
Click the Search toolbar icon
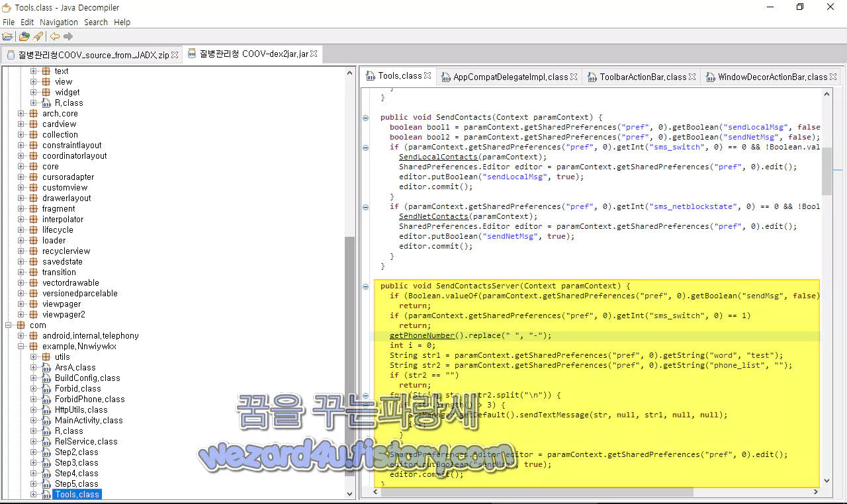(38, 36)
